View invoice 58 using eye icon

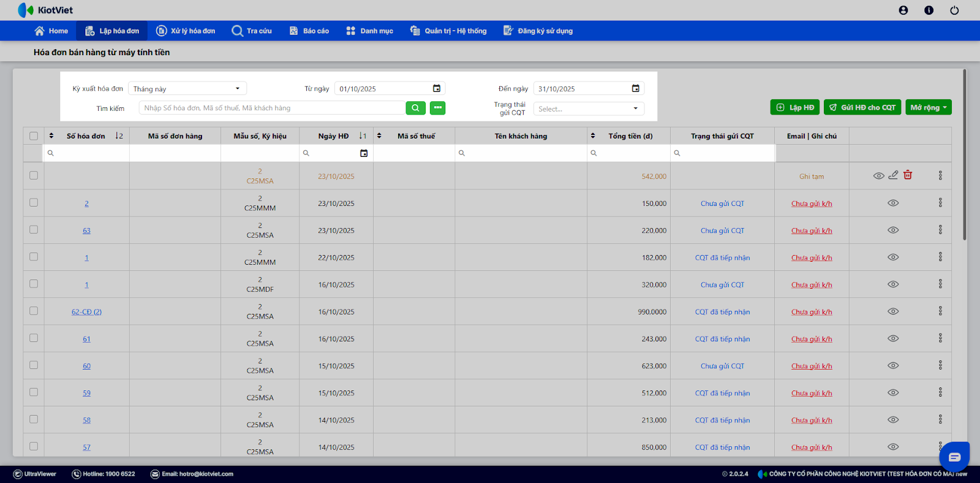tap(893, 420)
